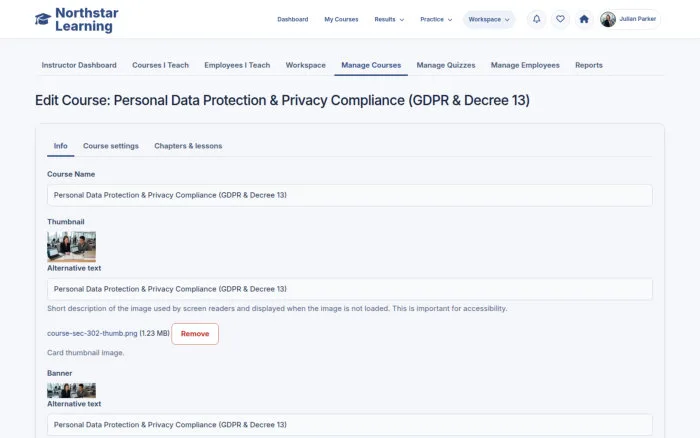The height and width of the screenshot is (438, 700).
Task: Open Chapters & lessons tab
Action: click(x=188, y=146)
